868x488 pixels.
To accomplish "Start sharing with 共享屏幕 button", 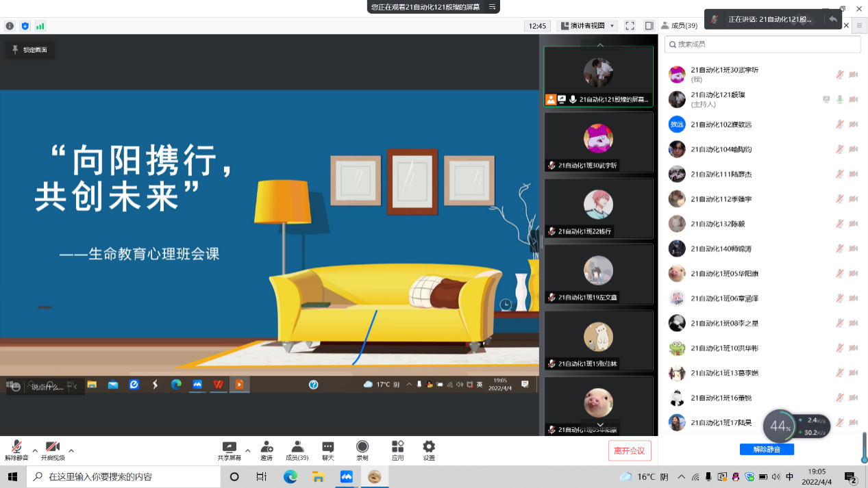I will pos(230,450).
